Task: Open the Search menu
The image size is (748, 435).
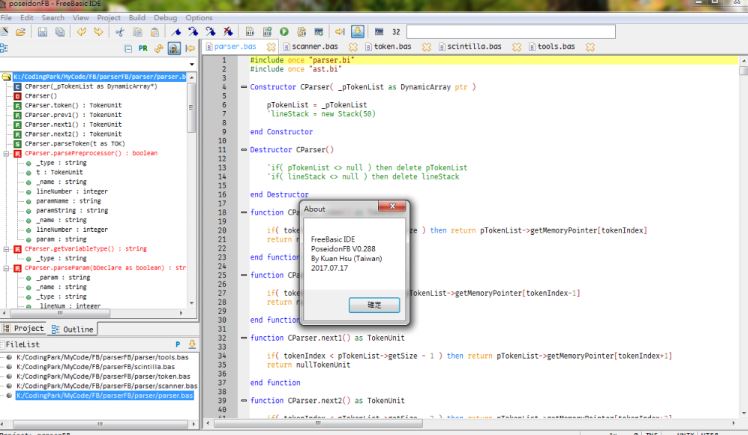Action: pos(53,18)
